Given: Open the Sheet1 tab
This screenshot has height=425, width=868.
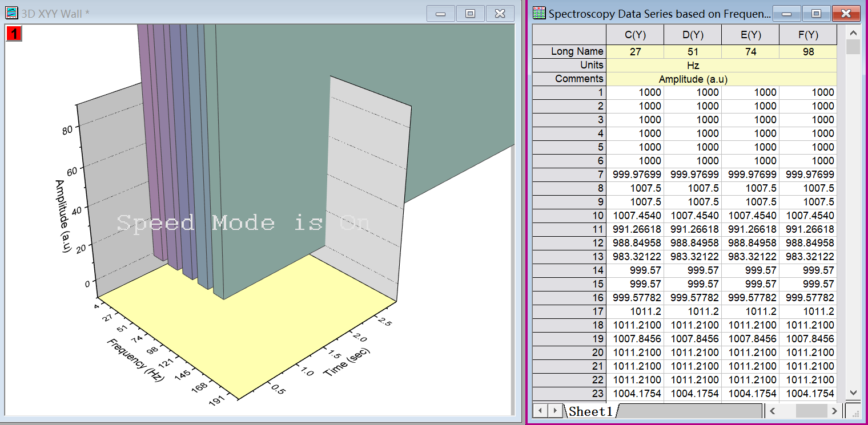Looking at the screenshot, I should click(590, 411).
